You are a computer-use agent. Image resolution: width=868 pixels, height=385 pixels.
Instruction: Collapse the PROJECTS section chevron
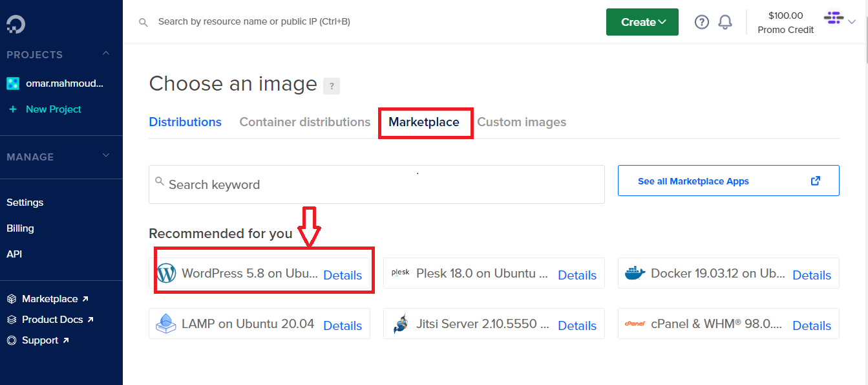[106, 54]
